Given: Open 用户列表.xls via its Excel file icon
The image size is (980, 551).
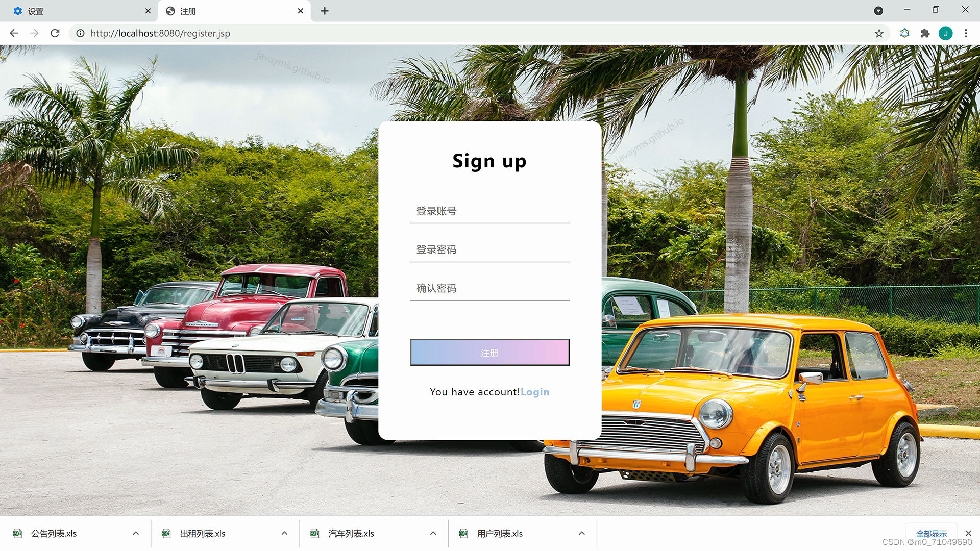Looking at the screenshot, I should tap(463, 533).
